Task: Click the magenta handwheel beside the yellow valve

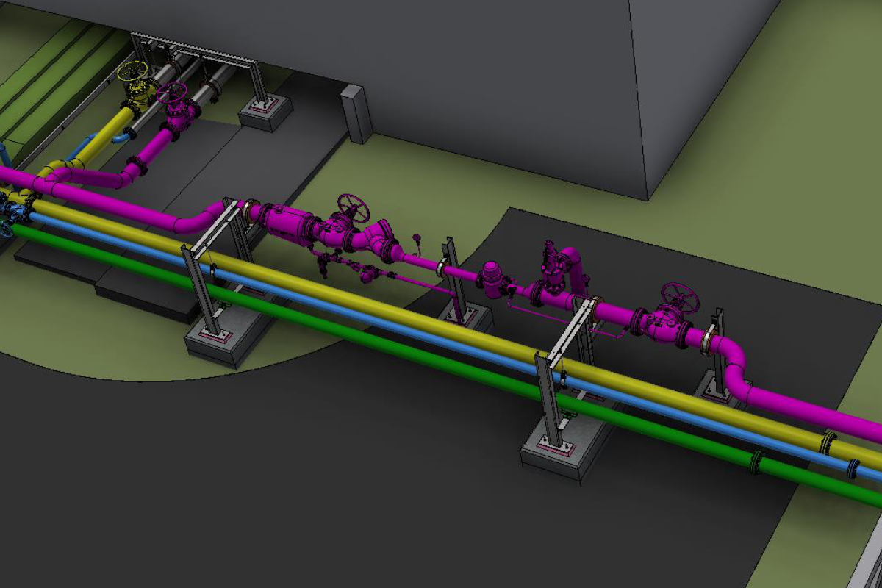Action: [172, 93]
